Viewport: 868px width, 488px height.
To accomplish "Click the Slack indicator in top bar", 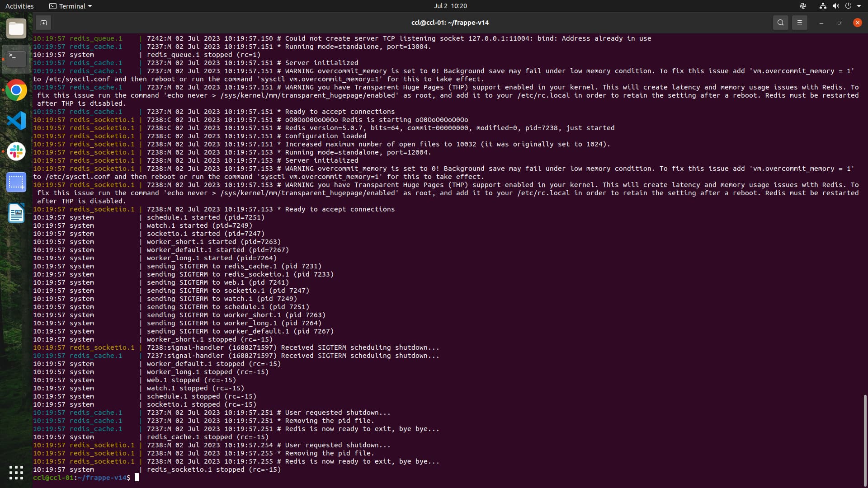I will [x=803, y=6].
